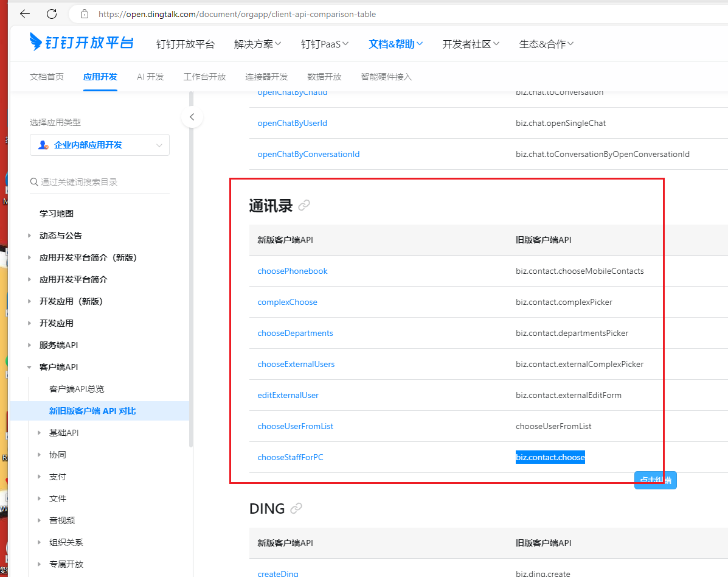
Task: Open the chooseExternalUsers API link
Action: (x=296, y=364)
